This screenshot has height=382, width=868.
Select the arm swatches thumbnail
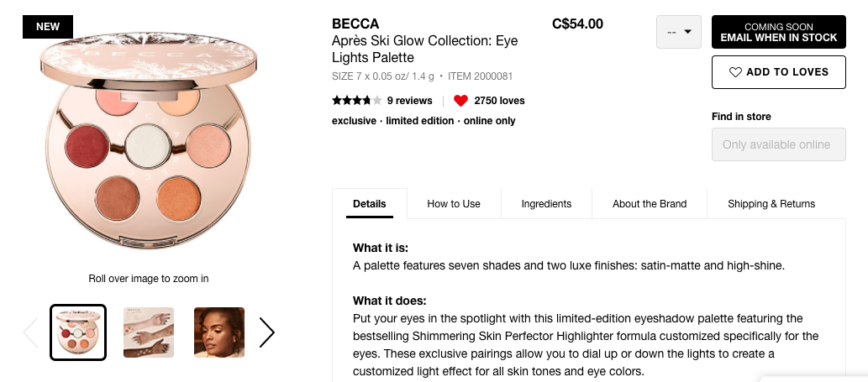[x=149, y=332]
